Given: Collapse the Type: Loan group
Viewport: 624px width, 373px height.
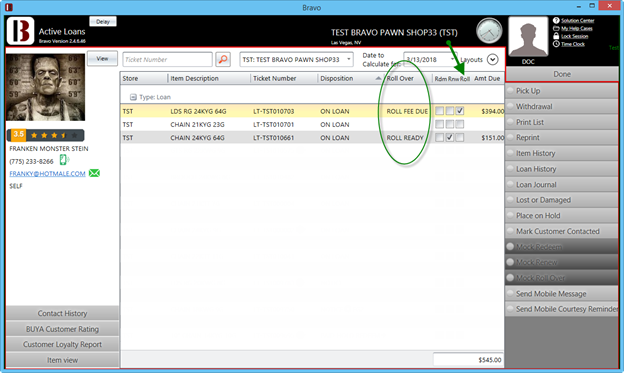Looking at the screenshot, I should point(133,97).
